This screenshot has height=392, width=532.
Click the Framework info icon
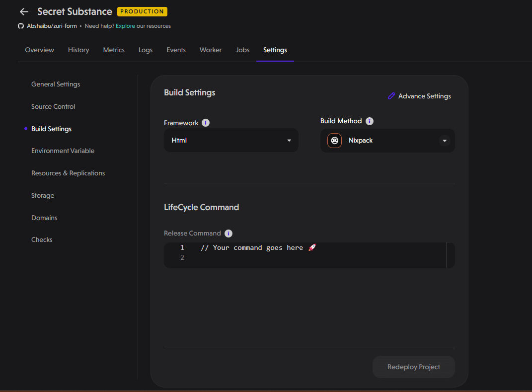point(206,123)
